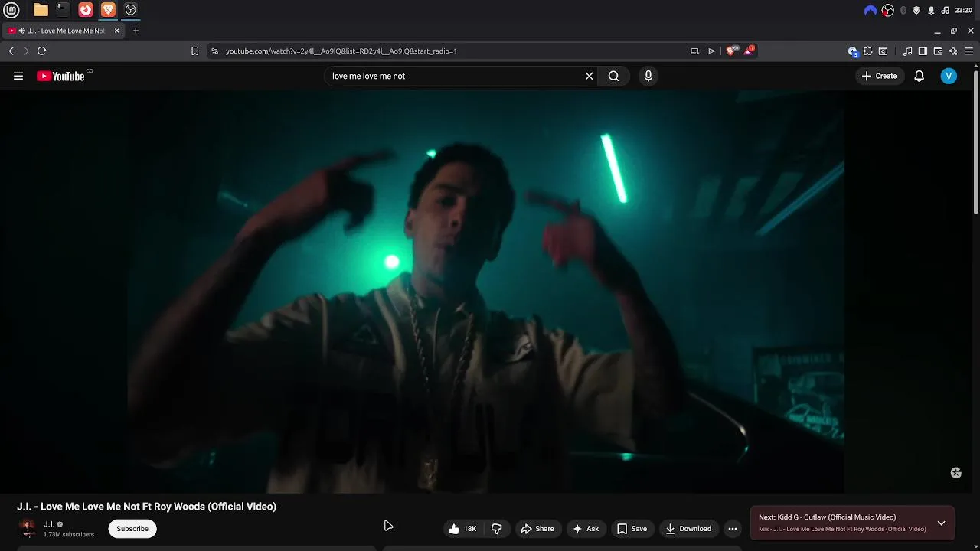Bookmark this page
The height and width of the screenshot is (551, 980).
pos(194,51)
